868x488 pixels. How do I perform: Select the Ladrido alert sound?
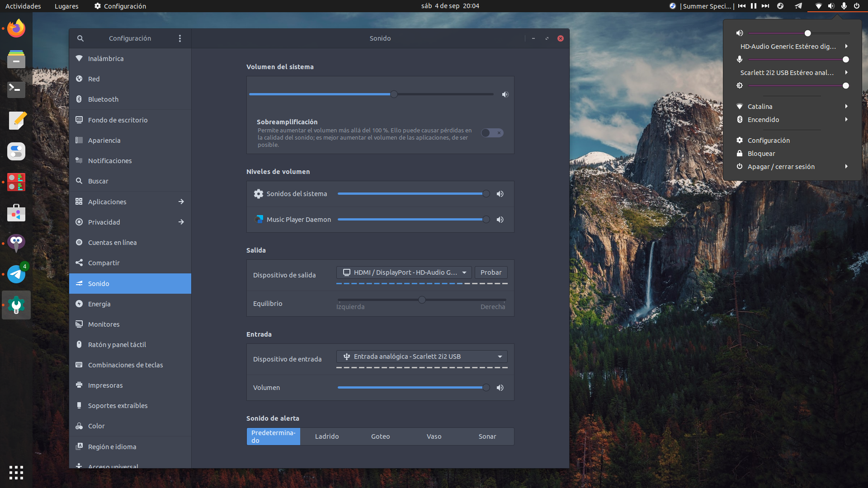(327, 436)
